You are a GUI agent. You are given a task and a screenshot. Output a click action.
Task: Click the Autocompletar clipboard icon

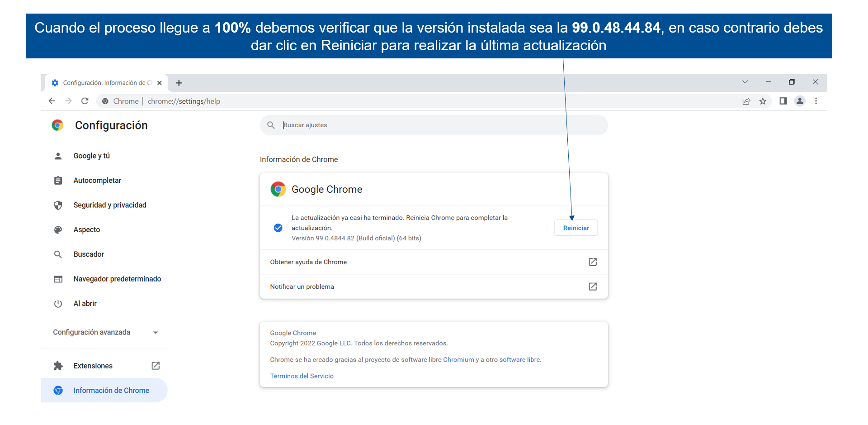[58, 181]
